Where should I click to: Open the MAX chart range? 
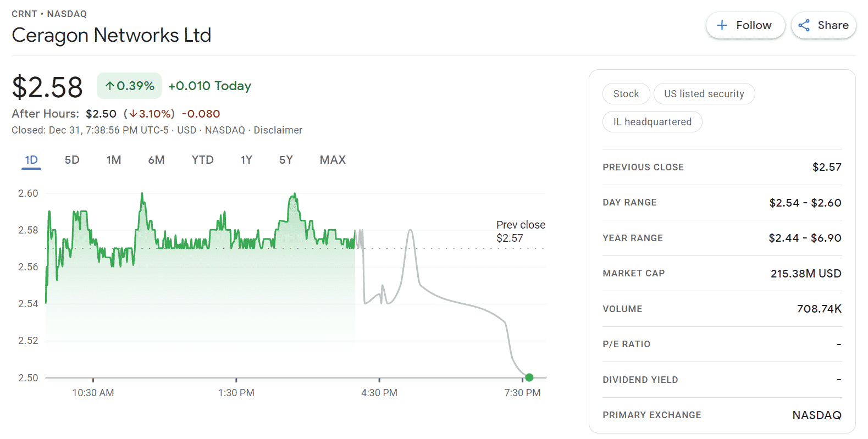click(x=333, y=160)
